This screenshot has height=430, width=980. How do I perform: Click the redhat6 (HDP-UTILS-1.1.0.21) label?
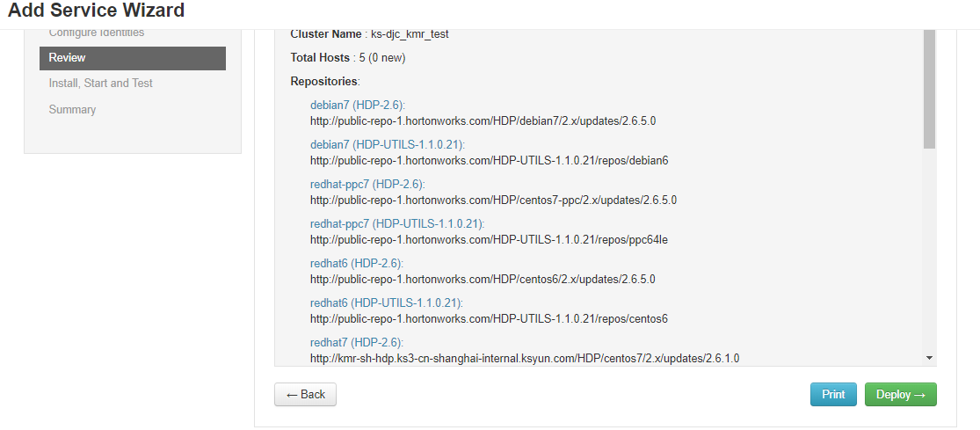(x=386, y=302)
